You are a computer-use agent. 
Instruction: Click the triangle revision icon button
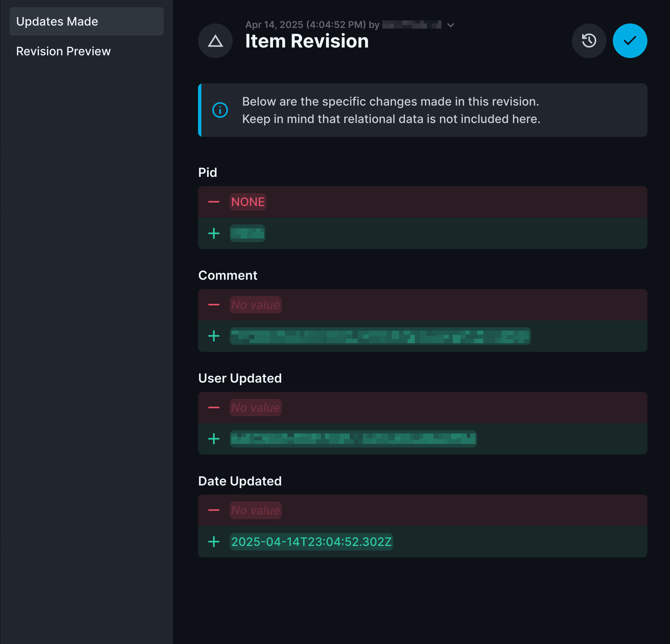(215, 41)
